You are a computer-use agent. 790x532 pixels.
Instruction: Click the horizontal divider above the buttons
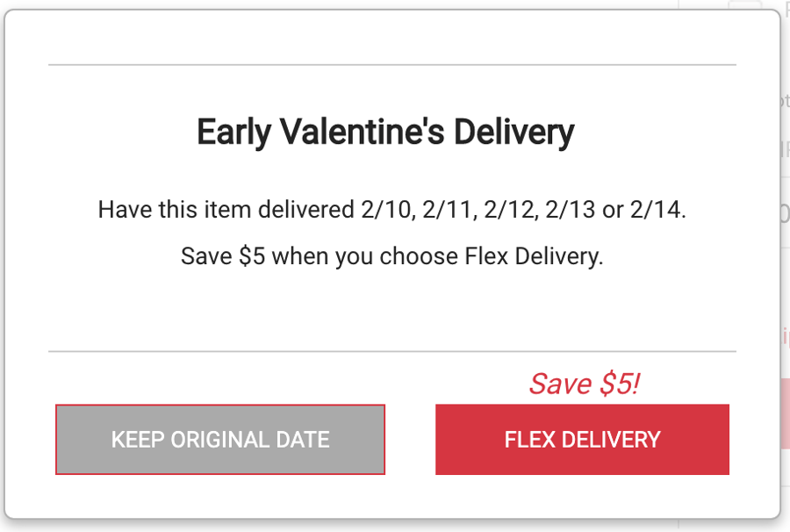(391, 352)
